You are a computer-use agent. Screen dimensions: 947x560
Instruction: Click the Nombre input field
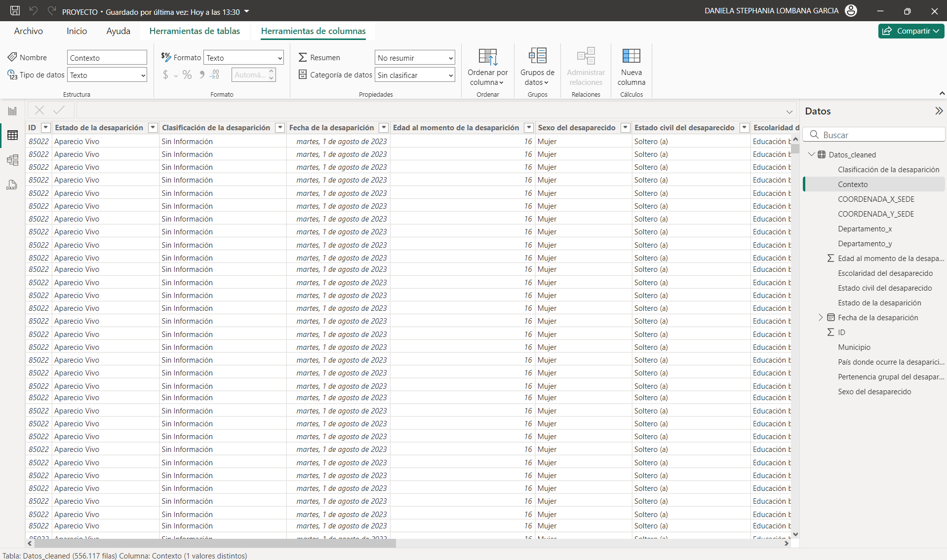click(107, 58)
